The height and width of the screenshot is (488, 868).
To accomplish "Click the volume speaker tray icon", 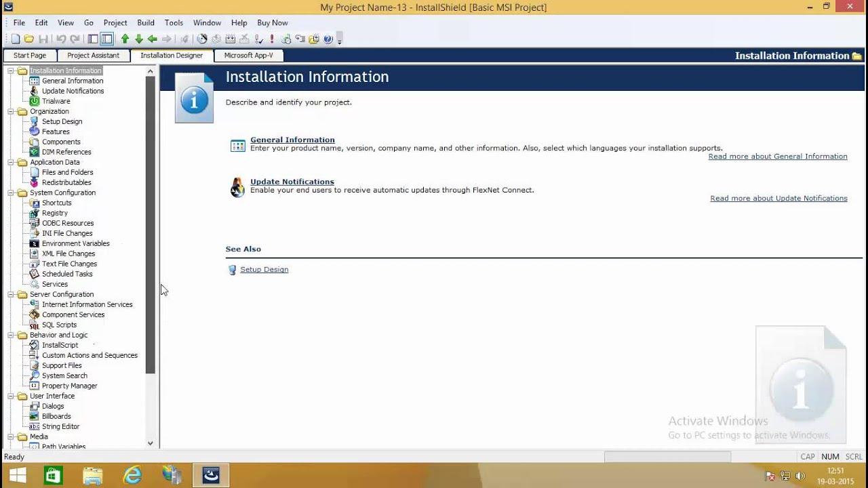I will tap(800, 476).
